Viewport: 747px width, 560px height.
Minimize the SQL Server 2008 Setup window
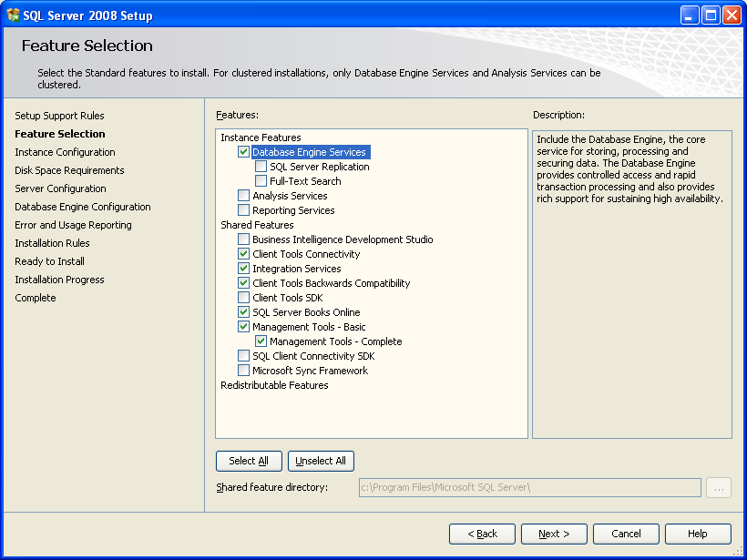[x=689, y=15]
